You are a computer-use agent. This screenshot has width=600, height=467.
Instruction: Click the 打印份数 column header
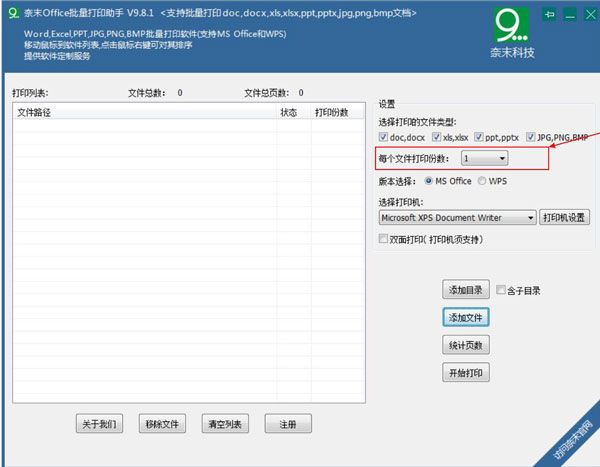pyautogui.click(x=337, y=113)
